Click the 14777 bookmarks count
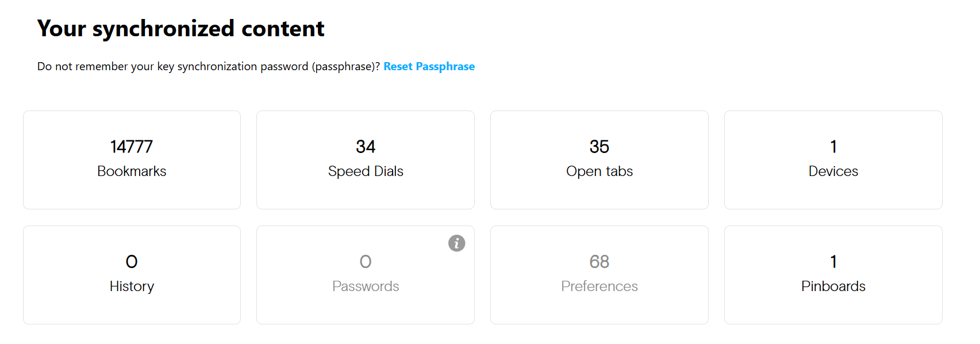 [x=132, y=147]
